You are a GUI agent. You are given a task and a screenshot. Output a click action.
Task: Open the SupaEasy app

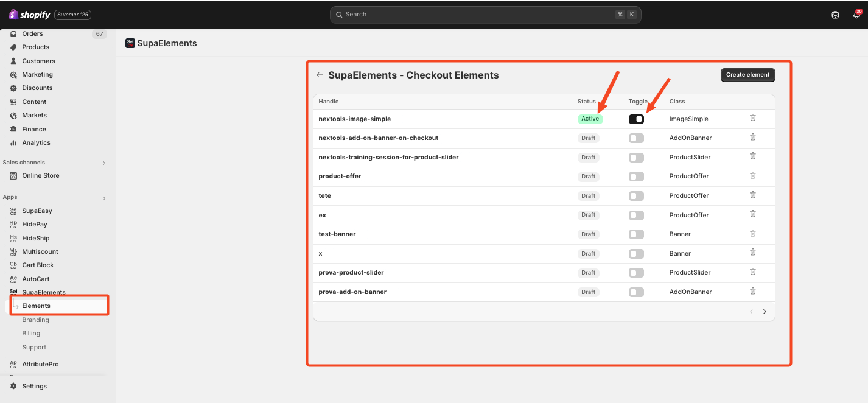37,211
